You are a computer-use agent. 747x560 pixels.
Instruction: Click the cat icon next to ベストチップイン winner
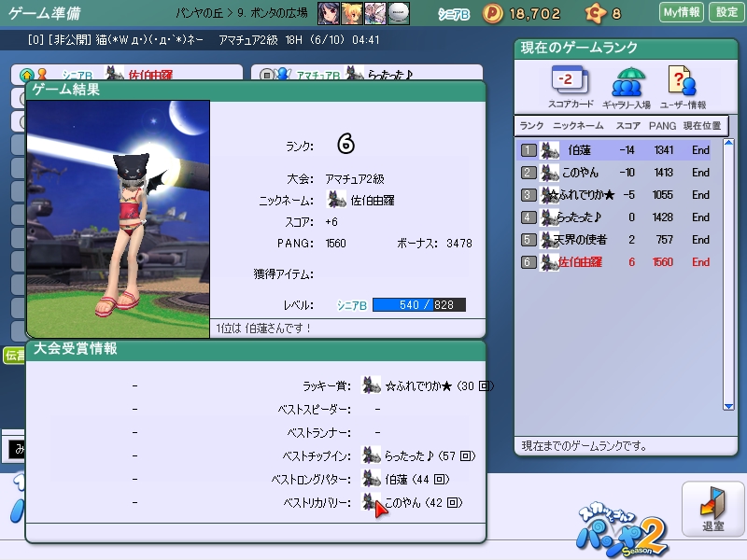371,455
